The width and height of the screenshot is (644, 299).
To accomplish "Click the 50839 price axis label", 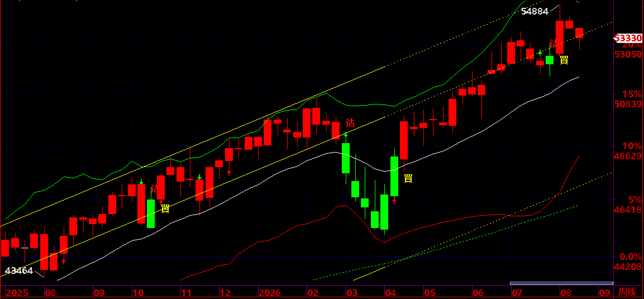I will point(628,105).
